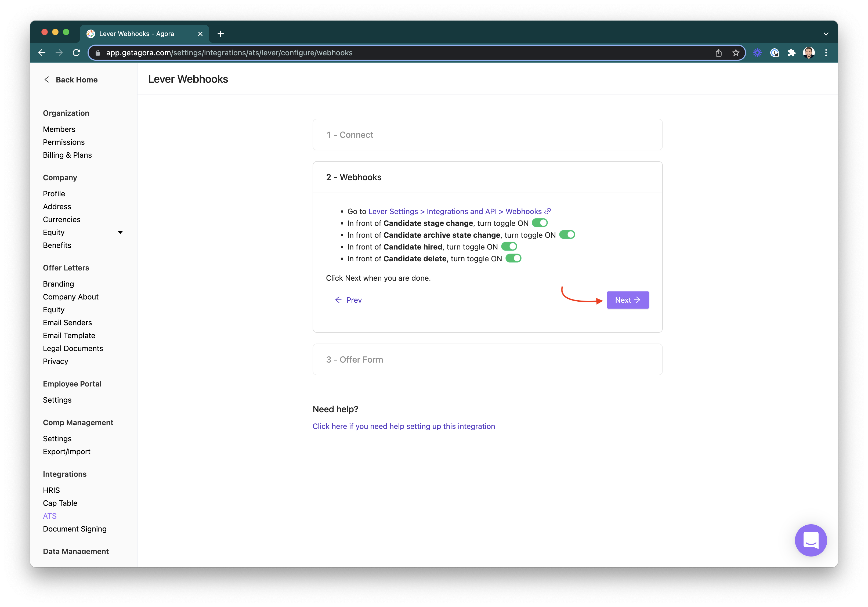Click the Organization section heading
The image size is (868, 607).
(66, 113)
